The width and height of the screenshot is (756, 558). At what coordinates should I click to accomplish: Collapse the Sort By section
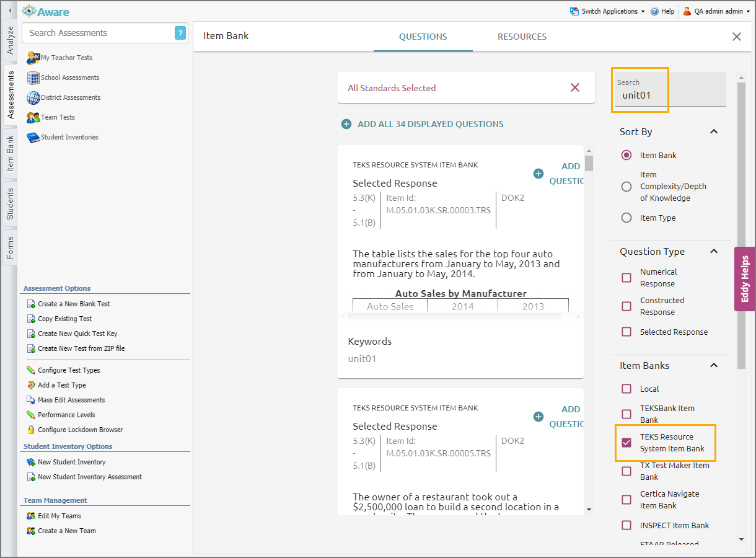click(x=714, y=131)
